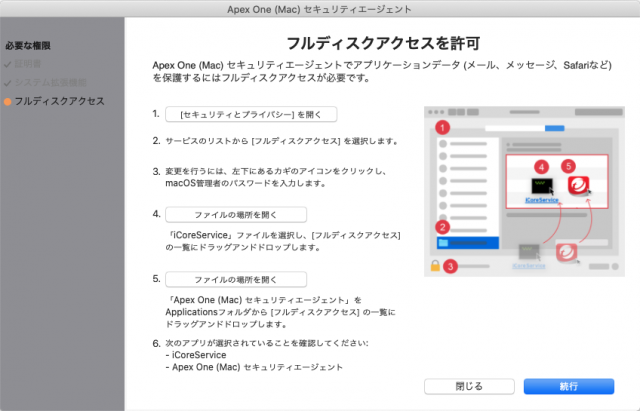Click '- Apex One (Mac) セキュリティエージェント' line
The image size is (640, 411).
[x=254, y=367]
